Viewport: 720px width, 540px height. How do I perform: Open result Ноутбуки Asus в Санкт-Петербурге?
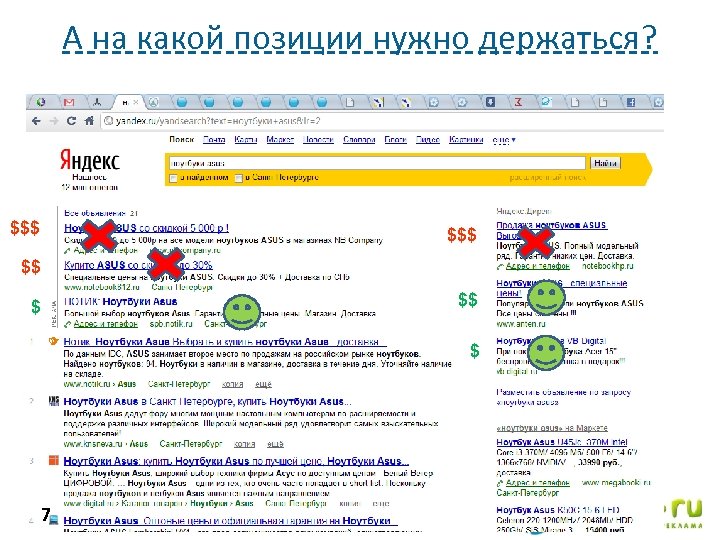point(208,401)
